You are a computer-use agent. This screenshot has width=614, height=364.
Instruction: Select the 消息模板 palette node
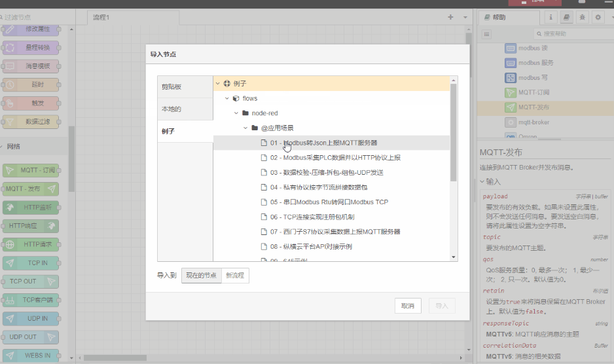point(31,66)
